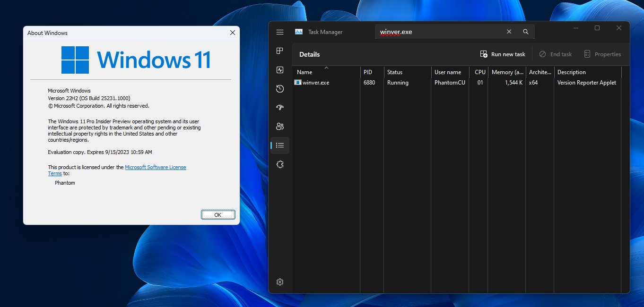Open the Services page puzzle icon
Image resolution: width=644 pixels, height=307 pixels.
280,164
